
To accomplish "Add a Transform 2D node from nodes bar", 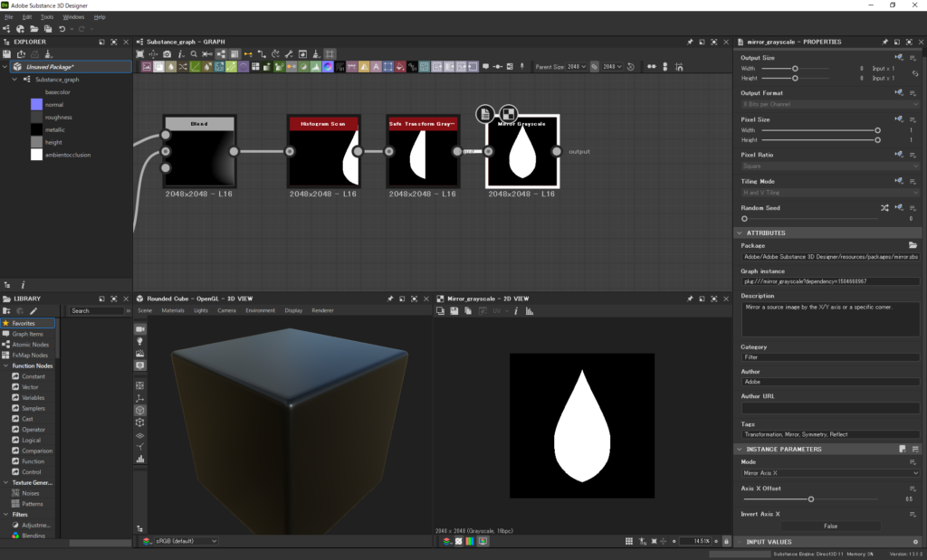I will tap(387, 67).
